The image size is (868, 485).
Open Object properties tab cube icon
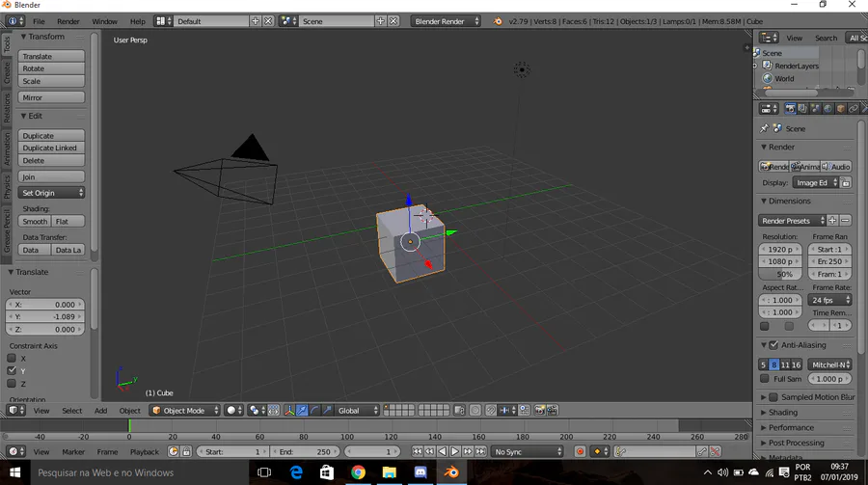pyautogui.click(x=841, y=109)
